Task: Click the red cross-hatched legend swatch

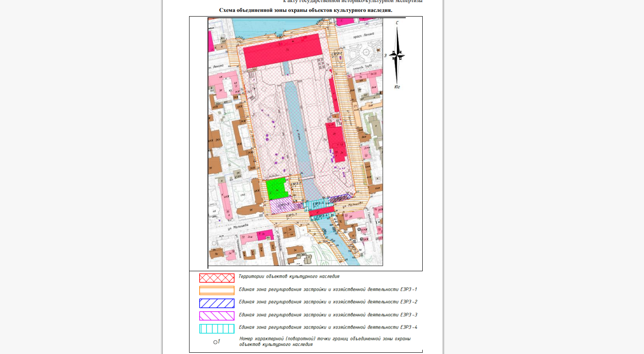Action: pyautogui.click(x=217, y=278)
